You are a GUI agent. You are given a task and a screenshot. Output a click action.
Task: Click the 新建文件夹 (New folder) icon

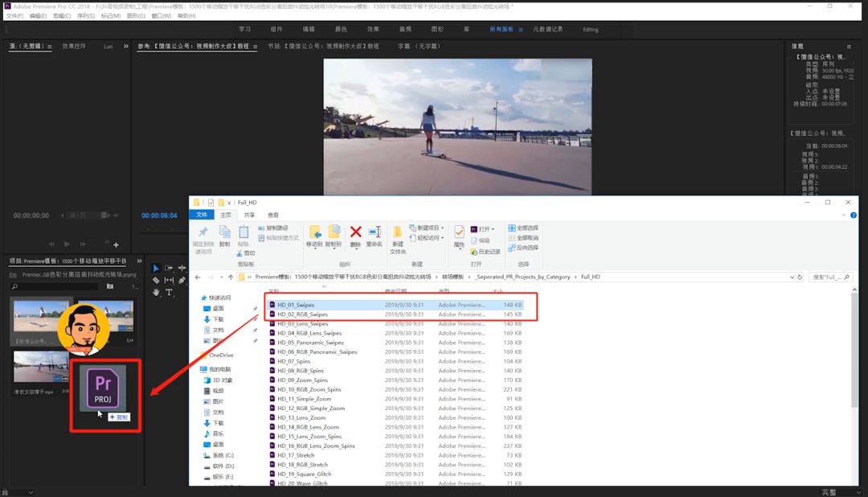(x=398, y=232)
